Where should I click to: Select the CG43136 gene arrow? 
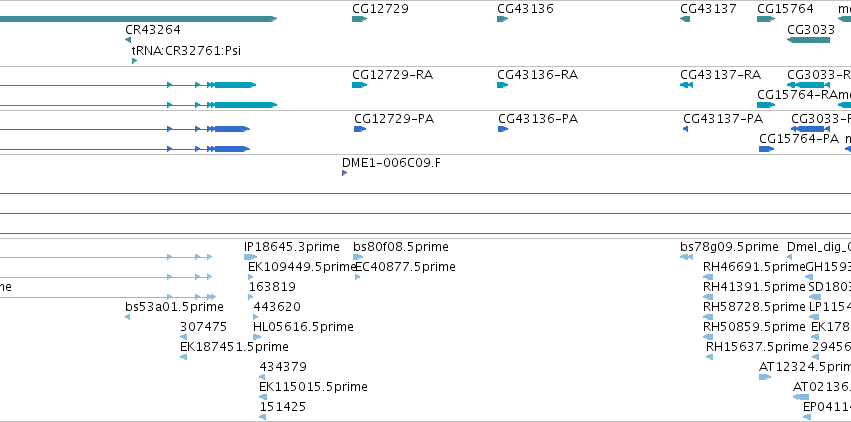pyautogui.click(x=503, y=19)
